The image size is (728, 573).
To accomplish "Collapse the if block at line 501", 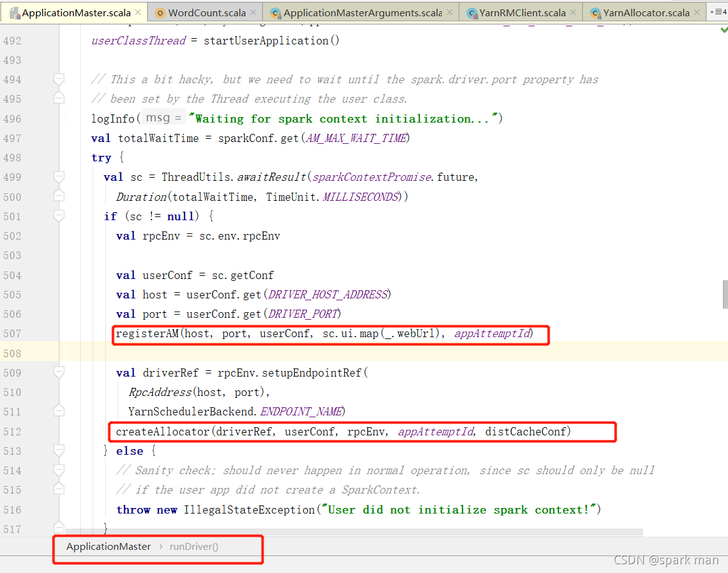I will (x=59, y=216).
